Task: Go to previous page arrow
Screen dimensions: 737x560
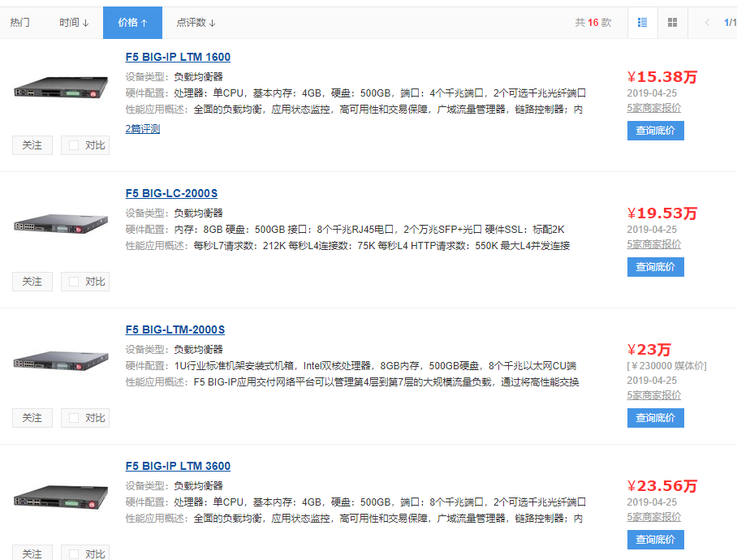Action: click(x=707, y=23)
